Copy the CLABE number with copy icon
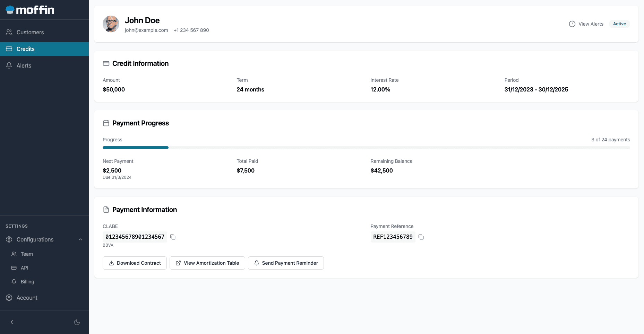Screen dimensions: 644x334 point(173,237)
